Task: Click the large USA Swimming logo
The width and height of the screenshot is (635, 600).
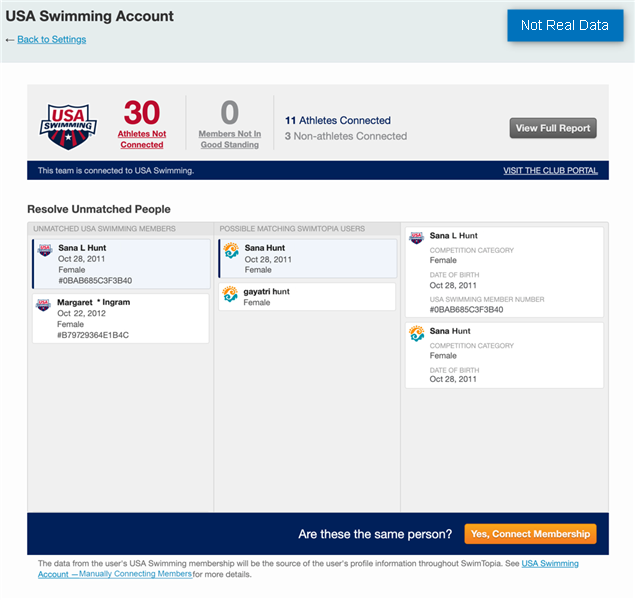Action: click(x=68, y=125)
